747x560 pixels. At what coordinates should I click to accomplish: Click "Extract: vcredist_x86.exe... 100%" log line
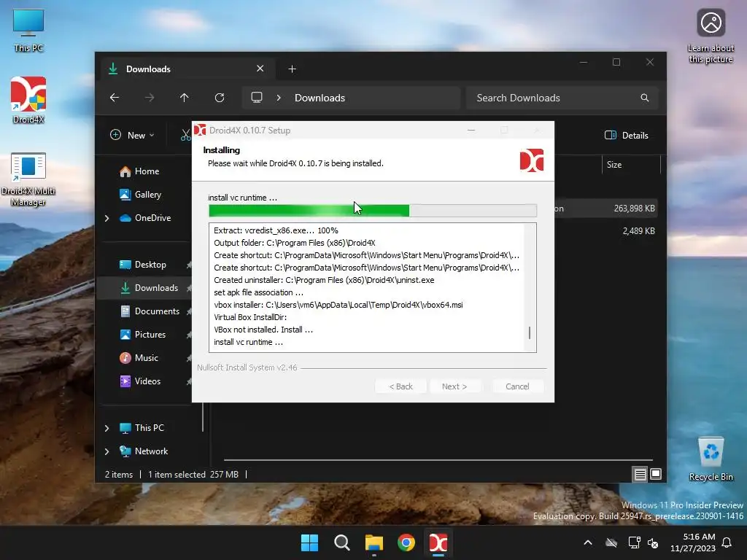click(x=276, y=230)
